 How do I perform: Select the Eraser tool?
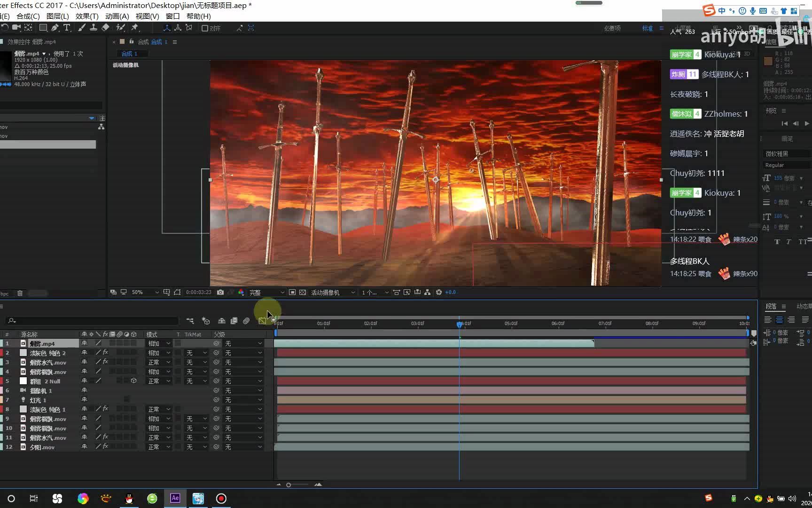point(105,28)
